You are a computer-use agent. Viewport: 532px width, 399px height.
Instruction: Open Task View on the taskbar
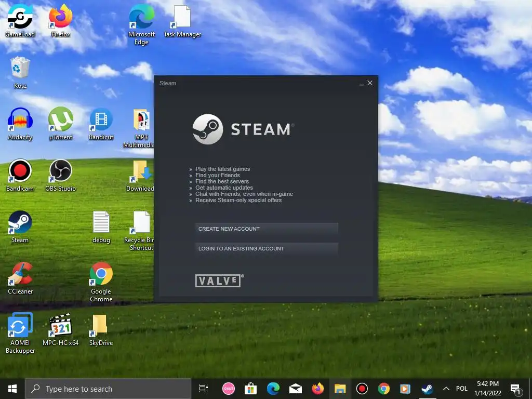[x=204, y=389]
